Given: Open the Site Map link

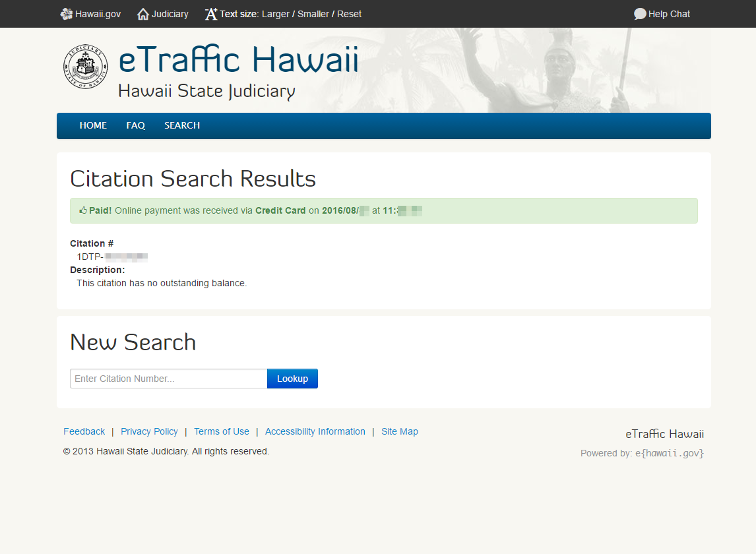Looking at the screenshot, I should 399,431.
